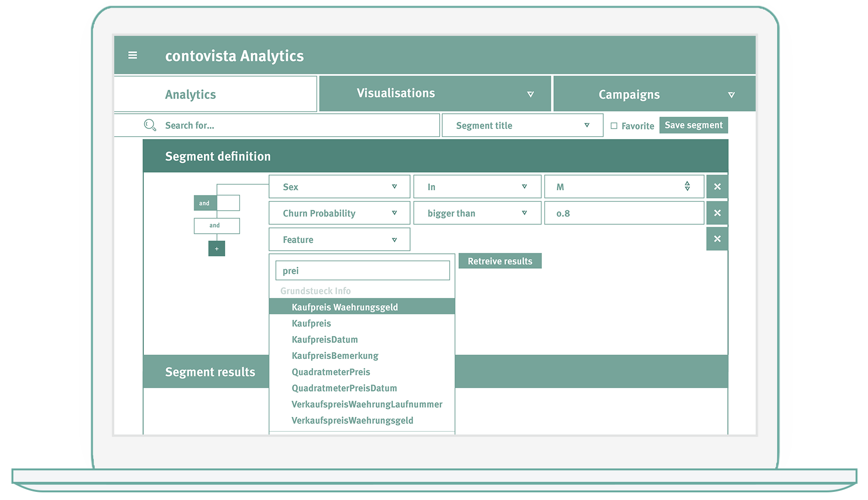Viewport: 868px width, 500px height.
Task: Click the outlined and operator box
Action: pos(217,226)
